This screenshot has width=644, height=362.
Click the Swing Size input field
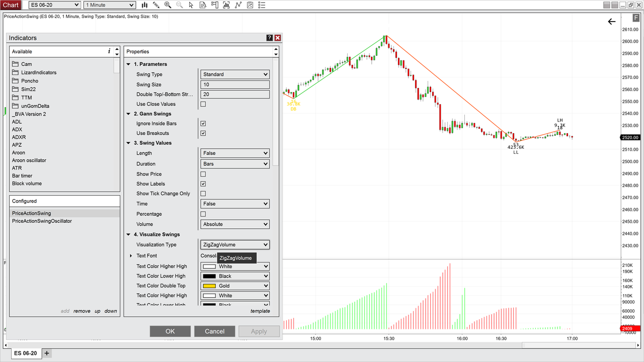click(x=235, y=84)
